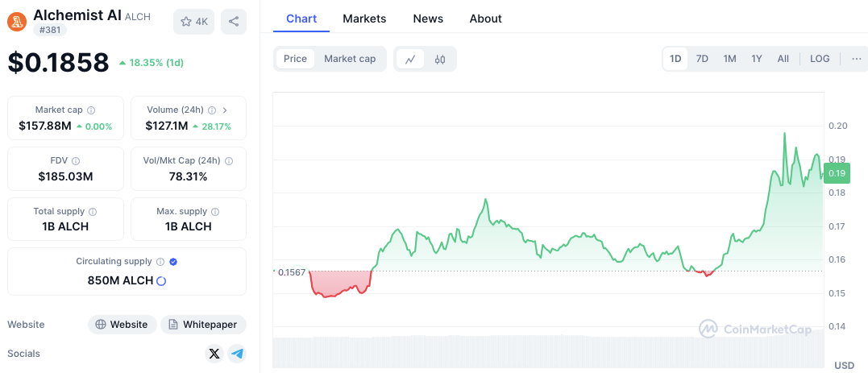Viewport: 868px width, 373px height.
Task: Show Volume (24h) info tooltip icon
Action: tap(212, 110)
